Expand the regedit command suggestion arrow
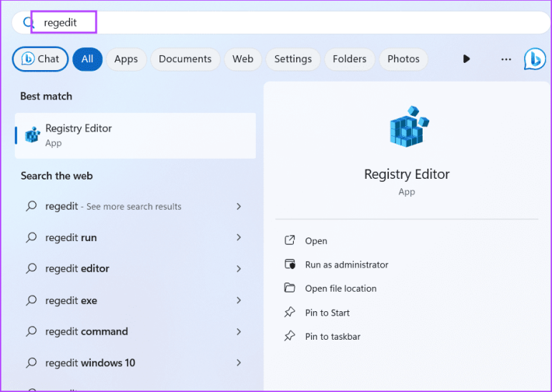552x392 pixels. tap(239, 332)
